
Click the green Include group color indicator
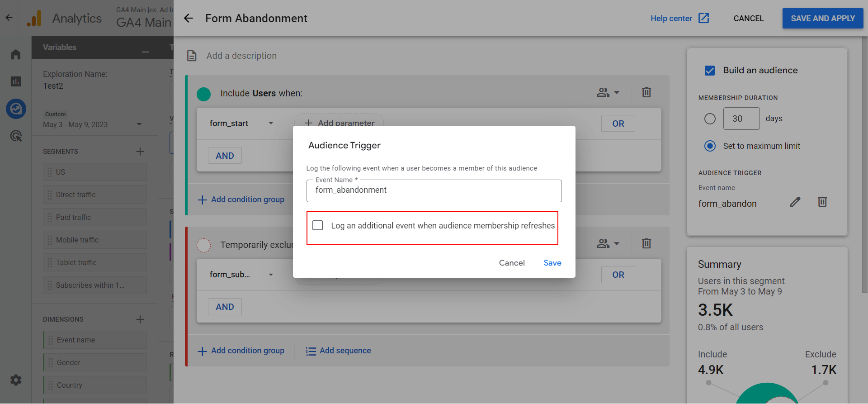click(204, 94)
